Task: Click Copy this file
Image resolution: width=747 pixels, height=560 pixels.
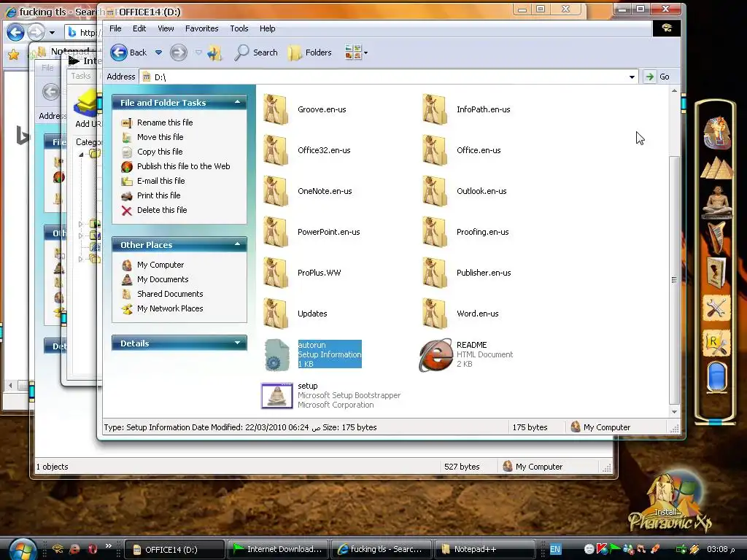Action: tap(160, 152)
